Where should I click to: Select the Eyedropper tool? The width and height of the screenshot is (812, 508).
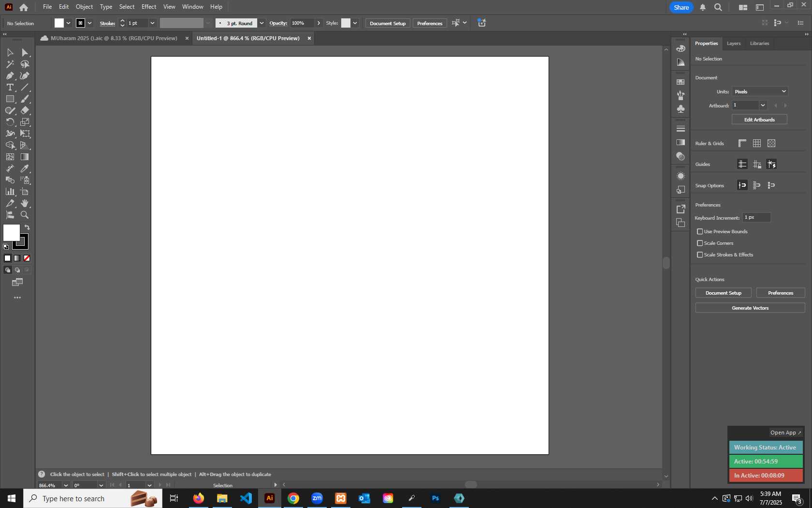(x=25, y=168)
